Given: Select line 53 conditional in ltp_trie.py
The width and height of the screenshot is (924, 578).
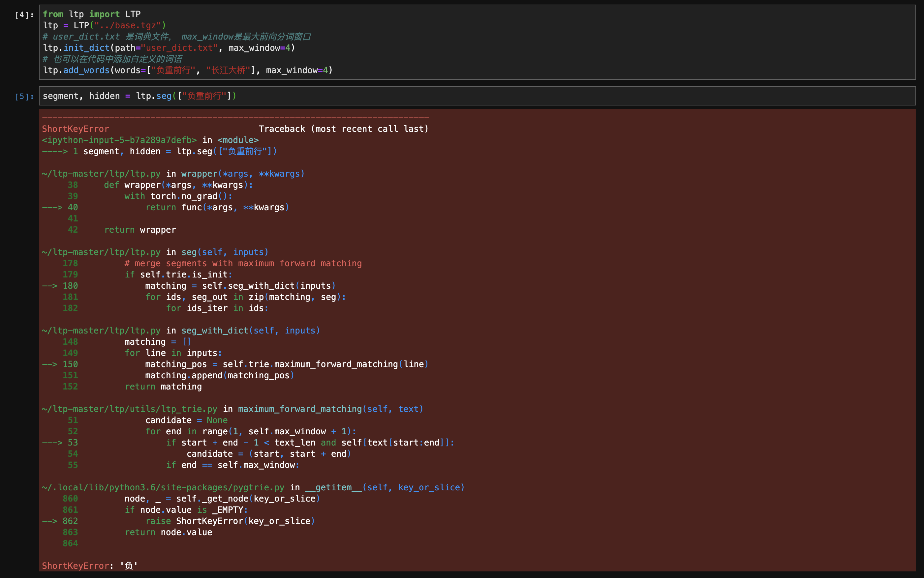Looking at the screenshot, I should point(310,443).
